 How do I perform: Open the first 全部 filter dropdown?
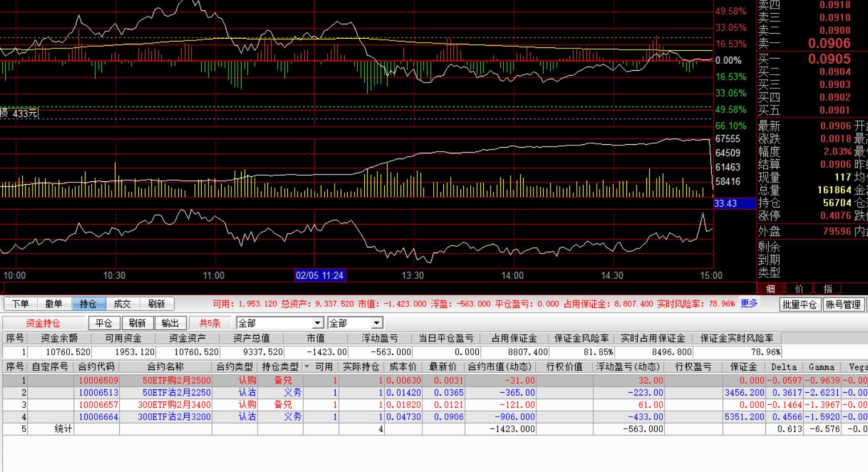318,323
